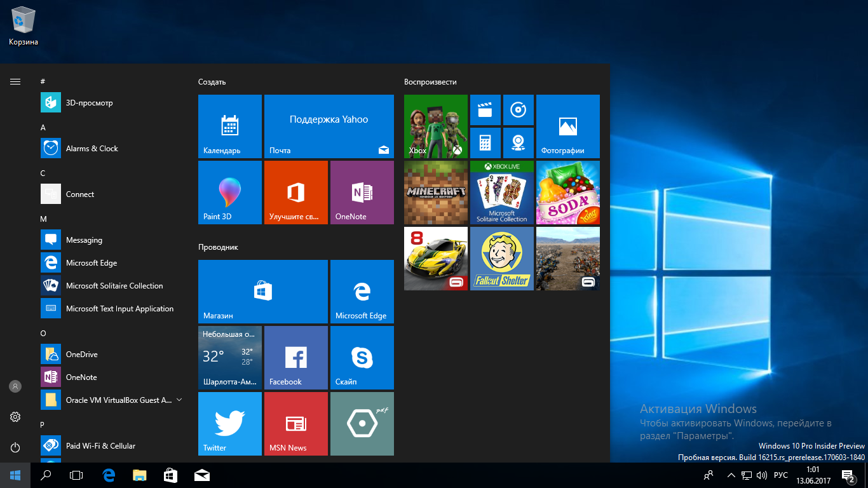This screenshot has height=488, width=868.
Task: Launch Microsoft Solitaire Collection from the list
Action: [x=112, y=286]
